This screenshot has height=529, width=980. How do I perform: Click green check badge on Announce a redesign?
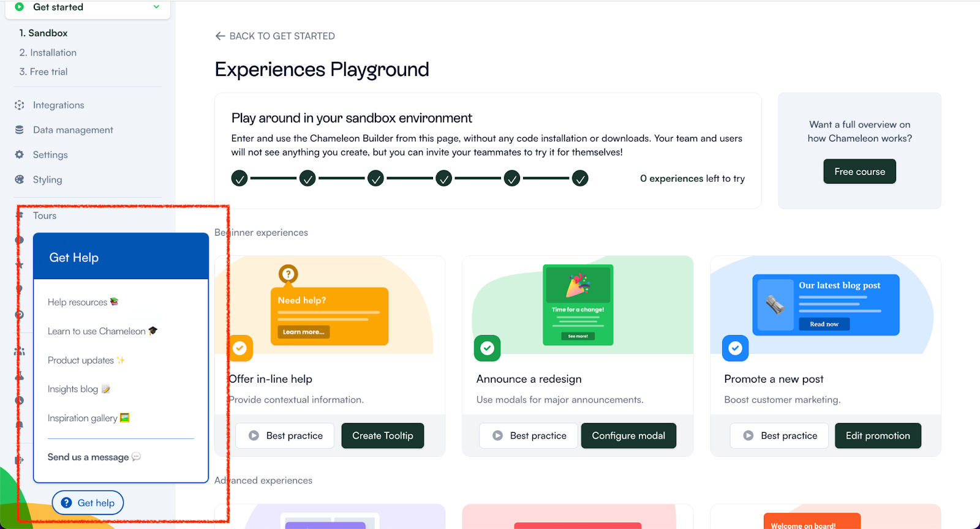[x=487, y=348]
